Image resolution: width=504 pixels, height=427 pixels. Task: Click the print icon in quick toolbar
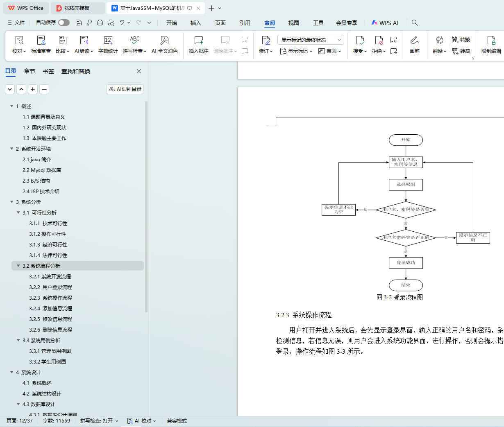(x=100, y=23)
